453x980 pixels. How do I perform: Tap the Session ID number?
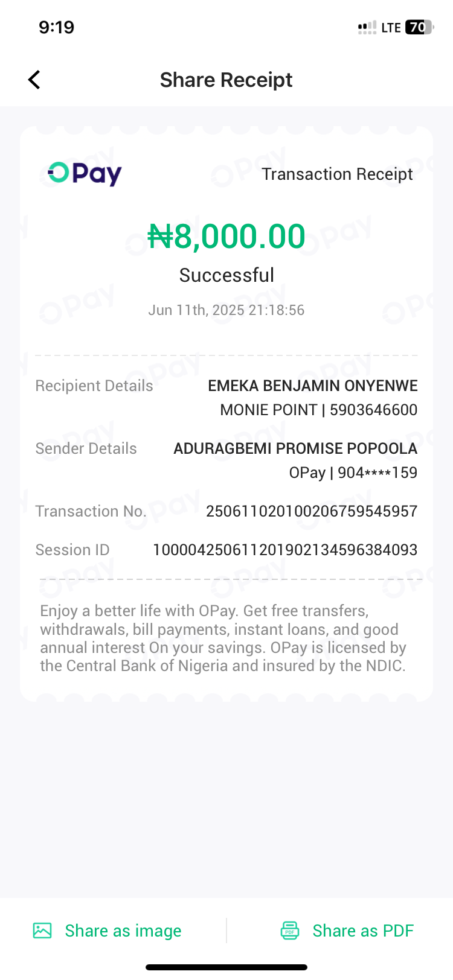[285, 550]
